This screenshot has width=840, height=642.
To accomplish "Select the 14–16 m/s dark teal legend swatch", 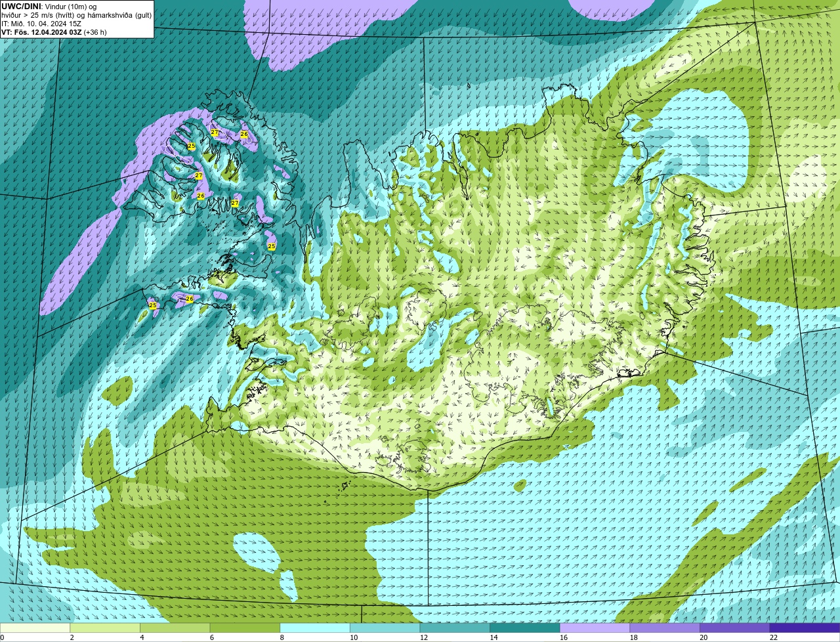I will coord(524,628).
